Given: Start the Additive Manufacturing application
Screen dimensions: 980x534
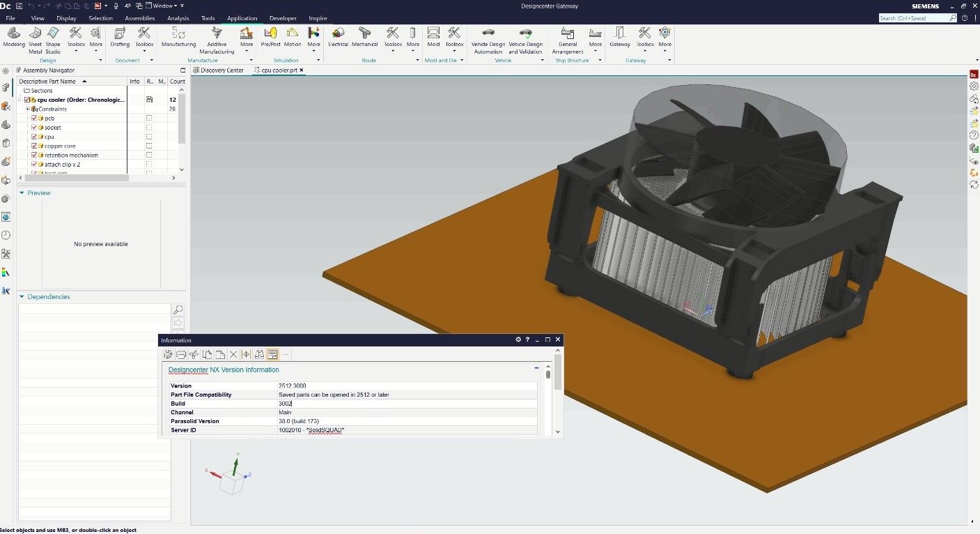Looking at the screenshot, I should coord(216,38).
